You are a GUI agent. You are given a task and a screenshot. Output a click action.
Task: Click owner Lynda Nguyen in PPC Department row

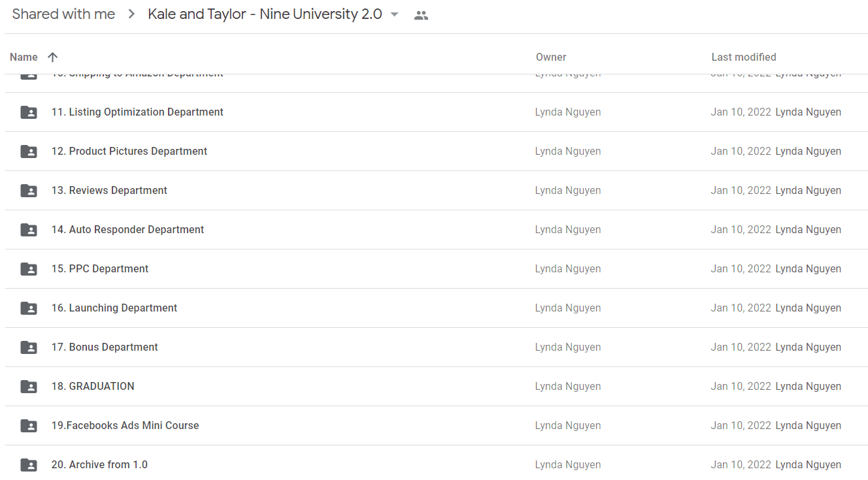pos(568,268)
